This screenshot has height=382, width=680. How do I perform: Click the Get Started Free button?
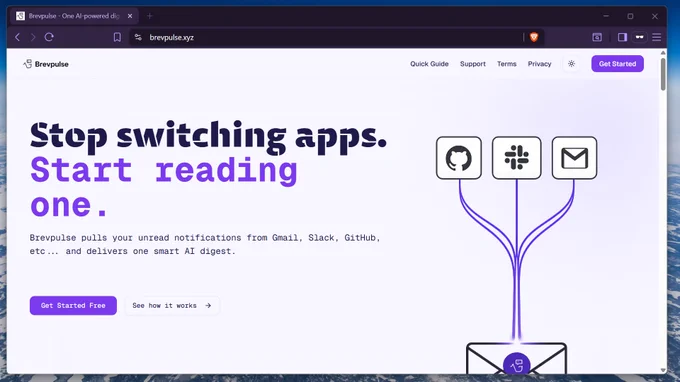point(73,306)
